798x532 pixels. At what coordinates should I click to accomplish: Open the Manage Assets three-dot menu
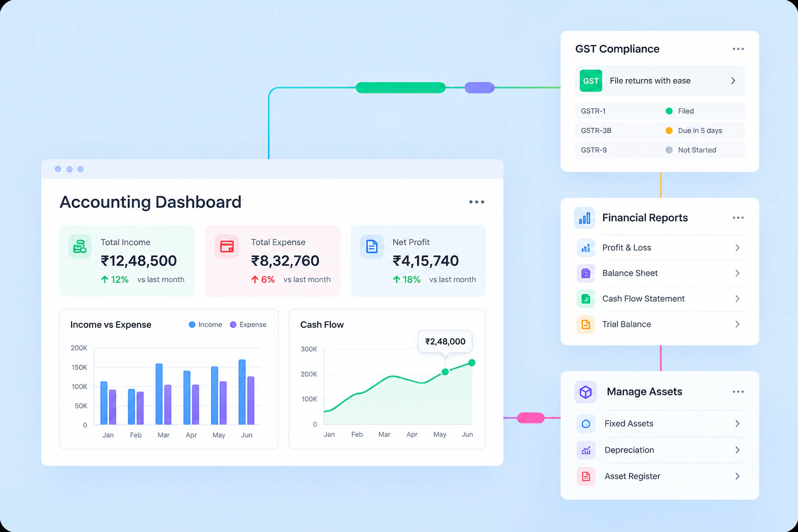(738, 392)
